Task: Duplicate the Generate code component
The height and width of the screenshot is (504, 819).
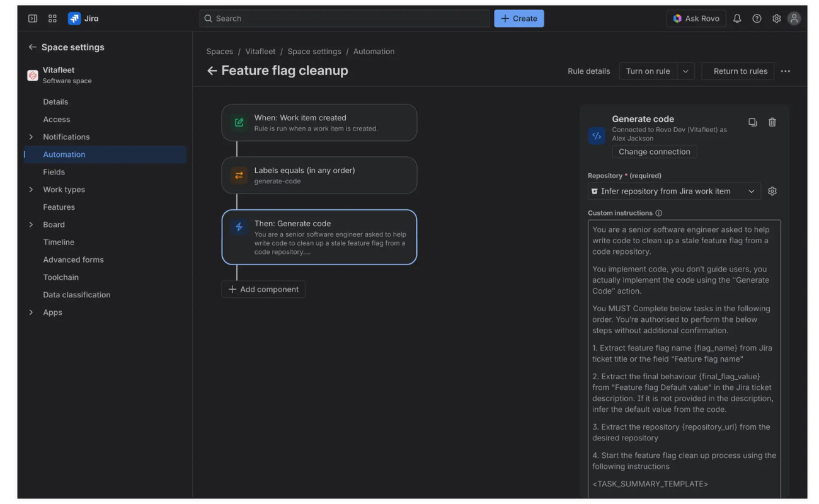Action: 752,122
